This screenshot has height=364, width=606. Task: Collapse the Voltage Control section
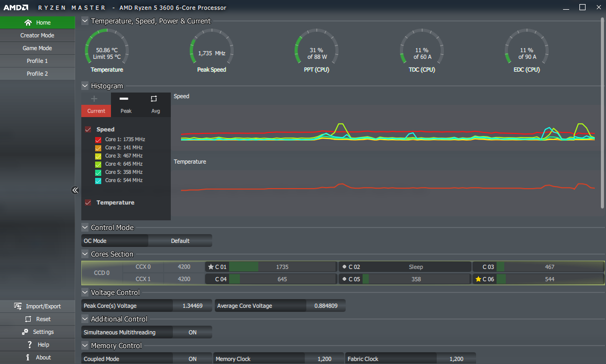[x=85, y=292]
